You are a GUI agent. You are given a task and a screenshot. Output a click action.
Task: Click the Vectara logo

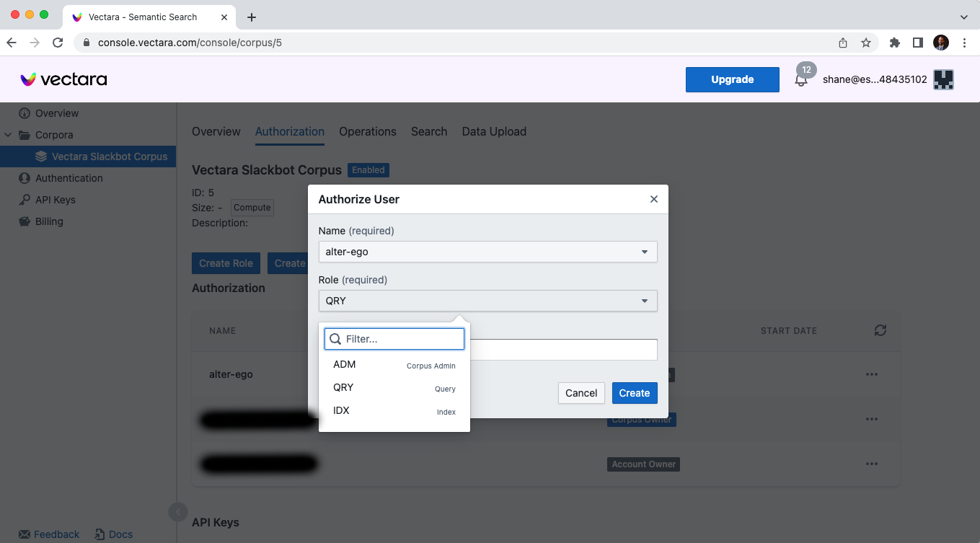63,79
